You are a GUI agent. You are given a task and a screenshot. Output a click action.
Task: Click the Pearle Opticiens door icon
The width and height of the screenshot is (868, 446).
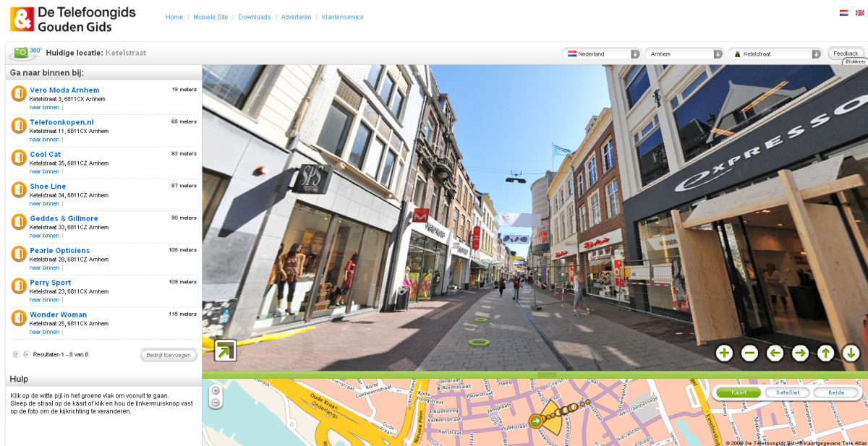(19, 254)
